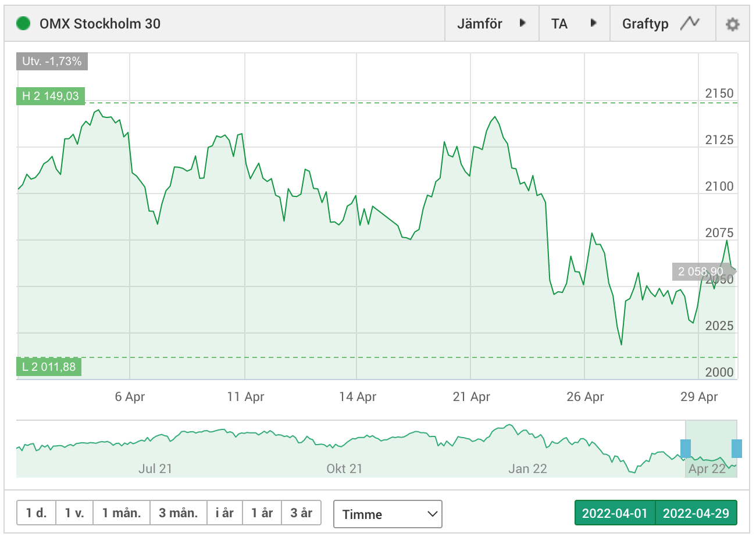Click the 26 Apr date axis label
The width and height of the screenshot is (756, 537).
pos(585,397)
